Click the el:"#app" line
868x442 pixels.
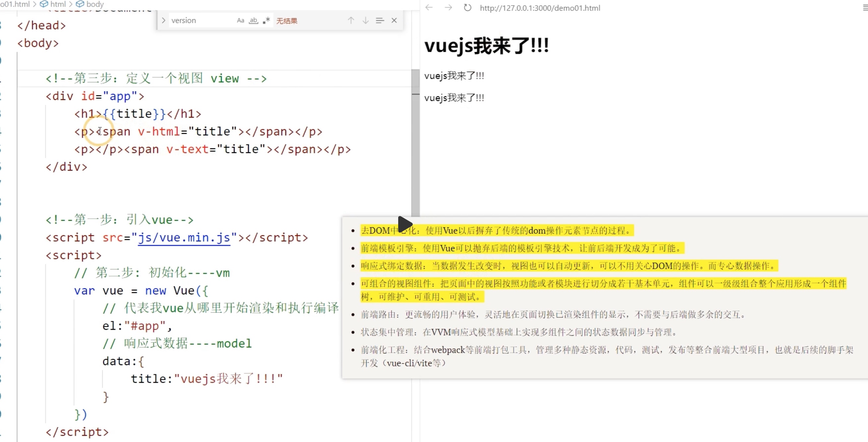137,326
